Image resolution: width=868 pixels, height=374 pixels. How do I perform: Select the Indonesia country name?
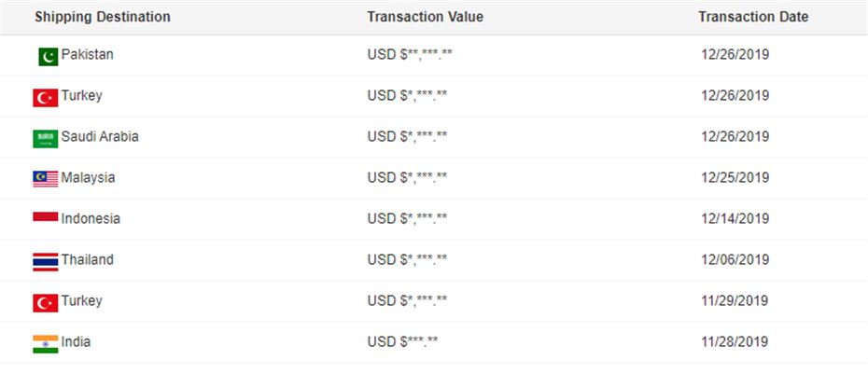tap(91, 218)
